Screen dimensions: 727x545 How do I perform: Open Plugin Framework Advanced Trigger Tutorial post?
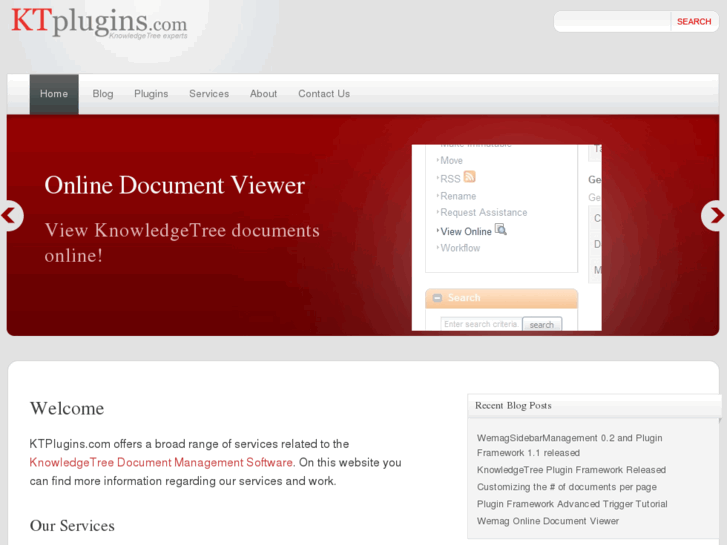572,504
